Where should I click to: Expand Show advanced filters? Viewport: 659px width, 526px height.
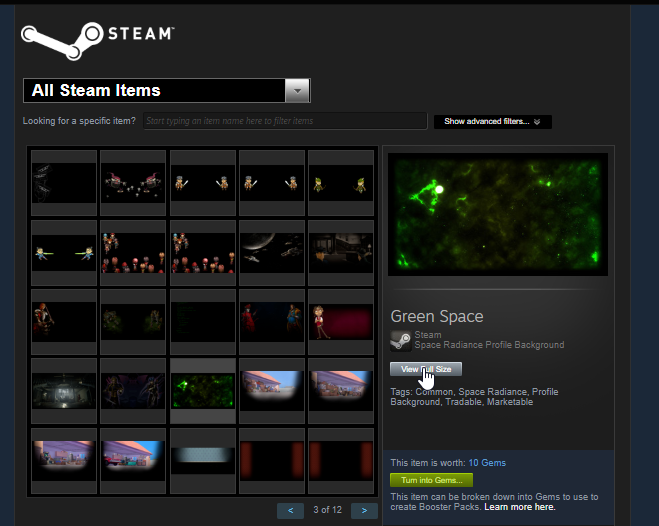(493, 121)
